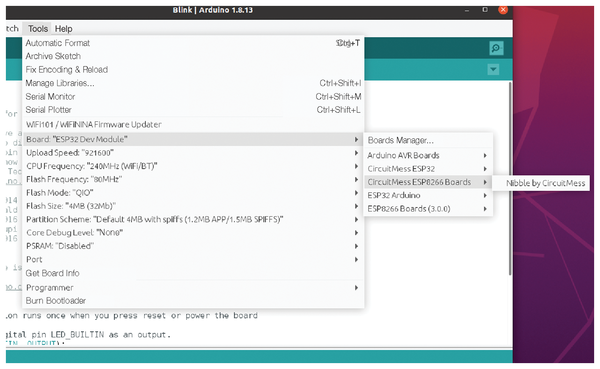Expand CircuitMess ESP32 submenu

[428, 169]
